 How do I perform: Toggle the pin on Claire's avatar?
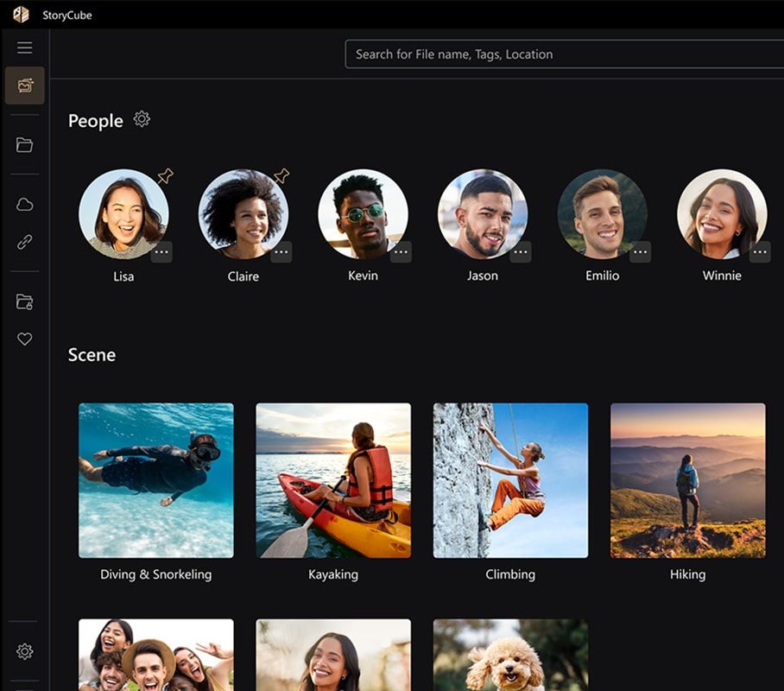pyautogui.click(x=281, y=176)
